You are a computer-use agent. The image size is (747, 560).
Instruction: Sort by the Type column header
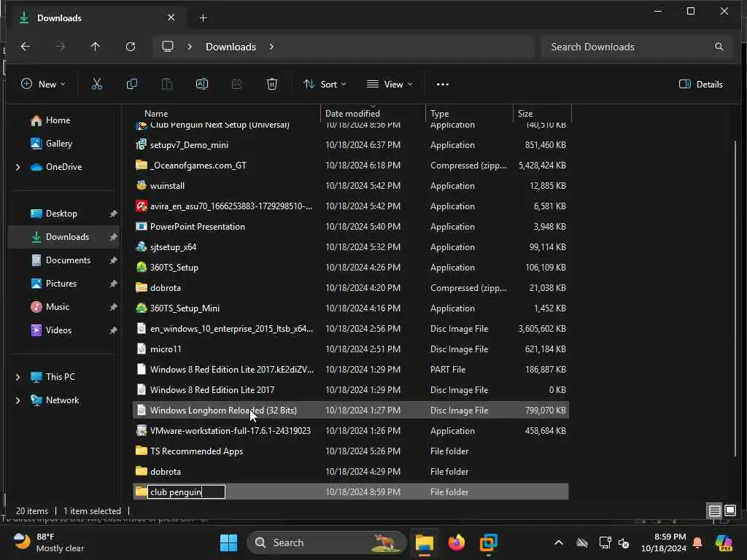(x=469, y=113)
